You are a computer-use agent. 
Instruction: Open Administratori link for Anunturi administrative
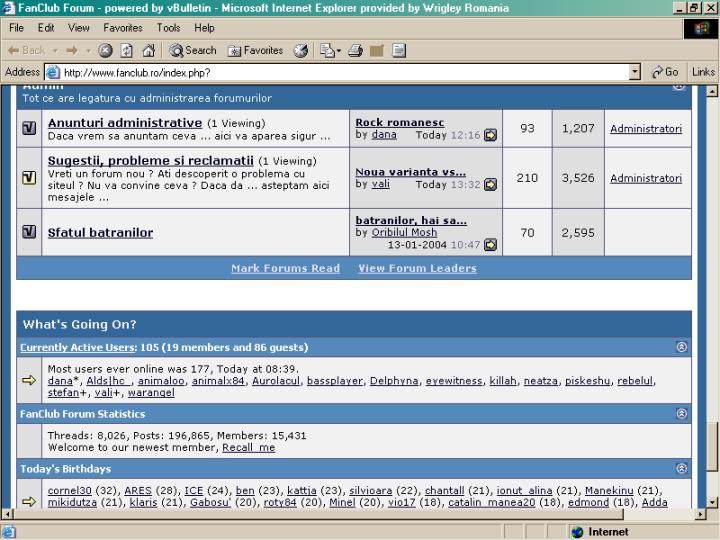646,129
